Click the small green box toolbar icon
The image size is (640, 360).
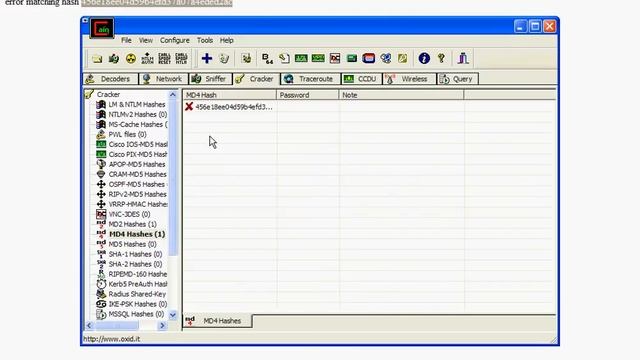tap(352, 59)
